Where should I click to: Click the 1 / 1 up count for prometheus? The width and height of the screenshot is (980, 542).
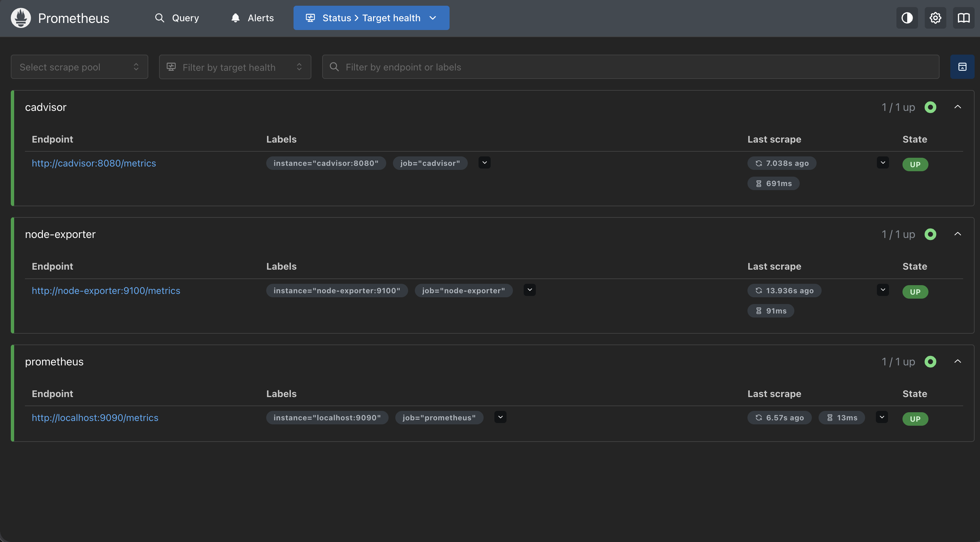898,362
